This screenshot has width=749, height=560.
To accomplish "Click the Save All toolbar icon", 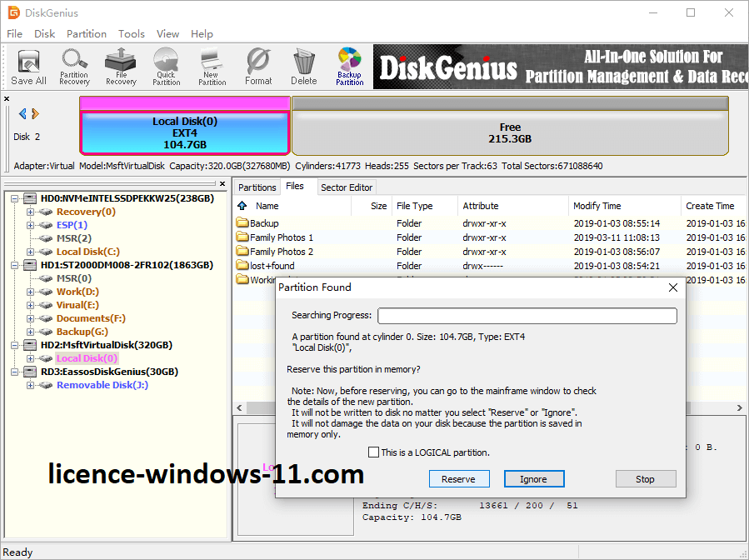I will pos(28,67).
